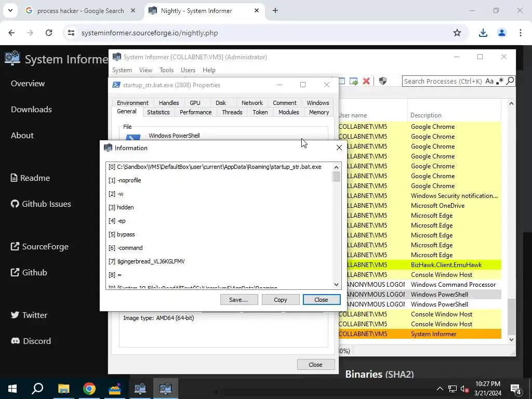Click Close at bottom of Properties window
Viewport: 532px width, 399px height.
pos(315,365)
